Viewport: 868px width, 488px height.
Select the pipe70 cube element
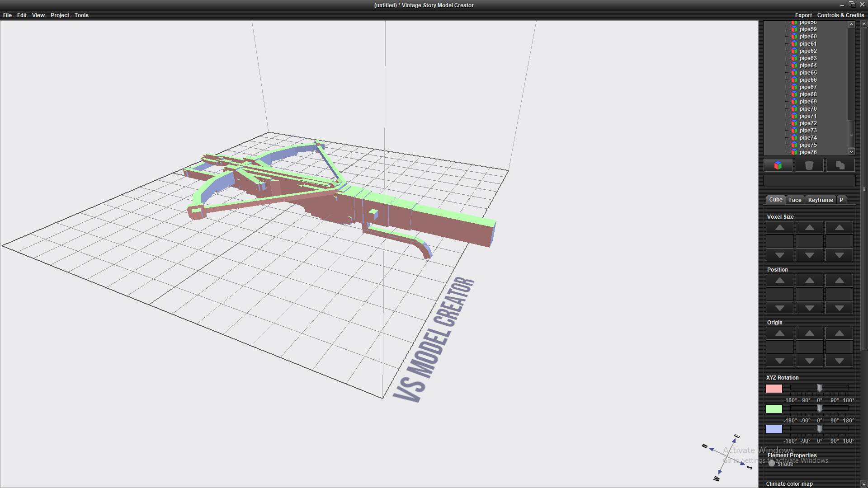808,109
